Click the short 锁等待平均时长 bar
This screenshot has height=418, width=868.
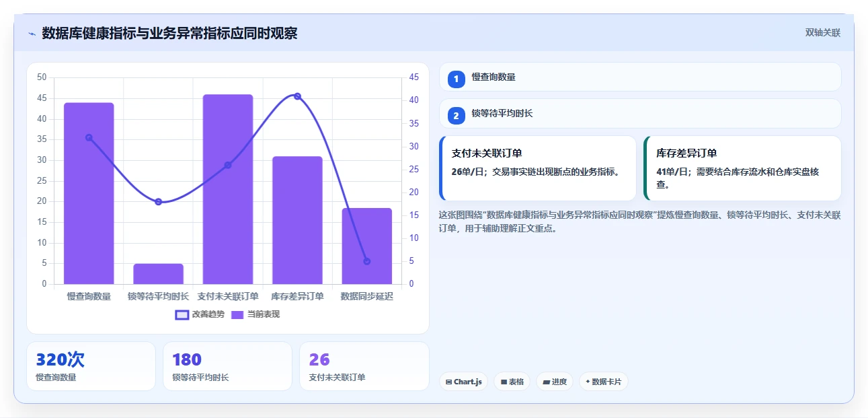click(158, 274)
